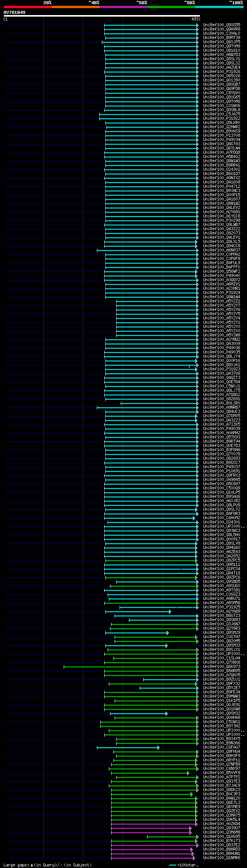Viewport: 247px width, 868px height.
Task: Select hit label UniRef100_A7PDQ8
Action: coord(222,152)
